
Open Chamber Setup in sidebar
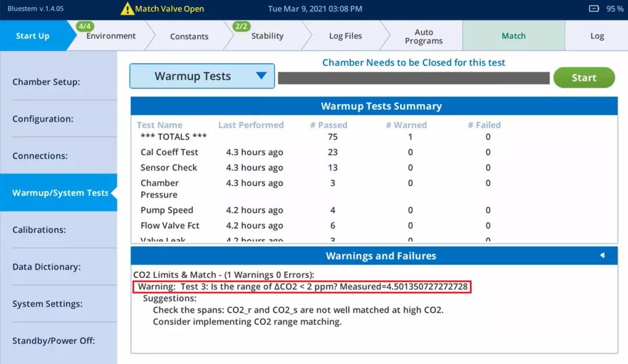[x=47, y=82]
